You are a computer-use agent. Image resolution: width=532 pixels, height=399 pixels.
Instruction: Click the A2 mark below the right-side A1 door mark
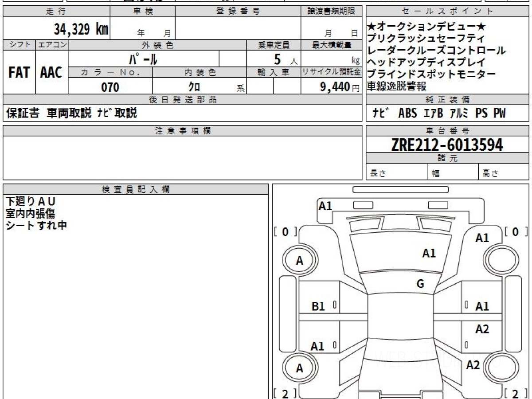coord(482,329)
